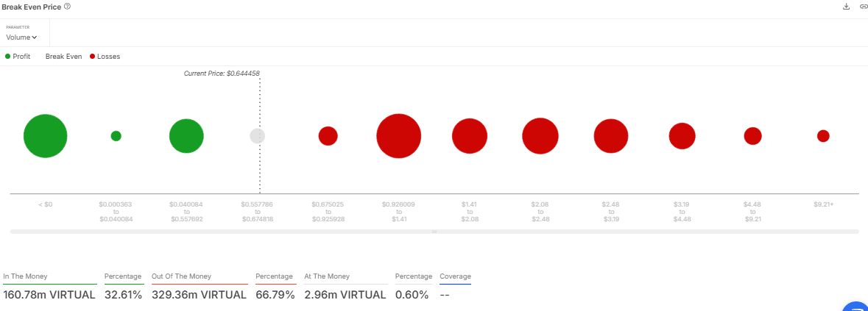The width and height of the screenshot is (868, 311).
Task: Download the chart using the download icon
Action: click(x=847, y=7)
